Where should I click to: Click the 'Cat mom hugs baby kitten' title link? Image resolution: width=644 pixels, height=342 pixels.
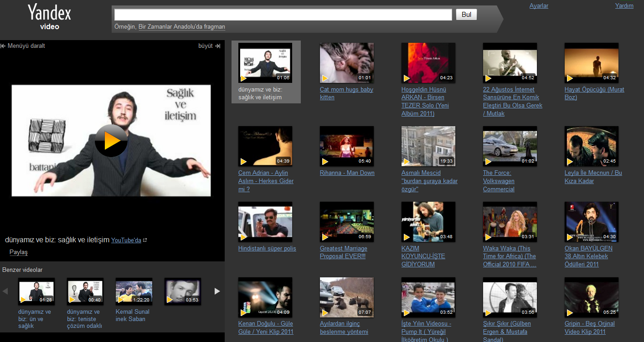(x=346, y=93)
